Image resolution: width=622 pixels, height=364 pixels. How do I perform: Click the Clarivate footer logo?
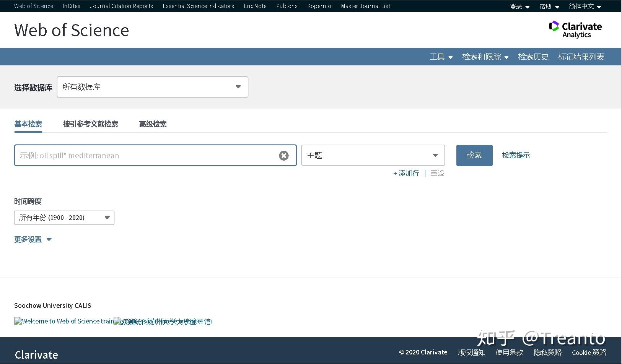(36, 355)
